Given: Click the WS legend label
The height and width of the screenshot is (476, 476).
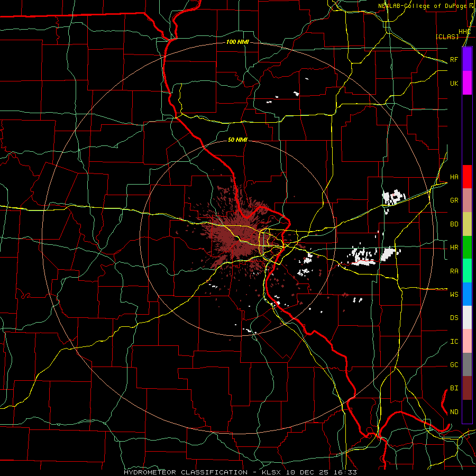Looking at the screenshot, I should [x=454, y=294].
